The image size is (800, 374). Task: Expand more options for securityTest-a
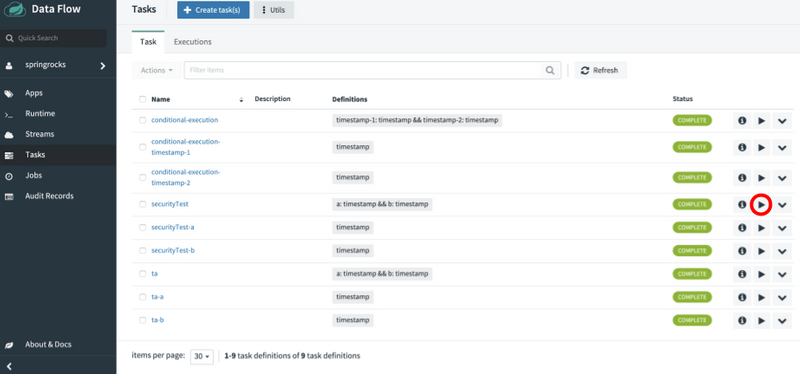782,228
